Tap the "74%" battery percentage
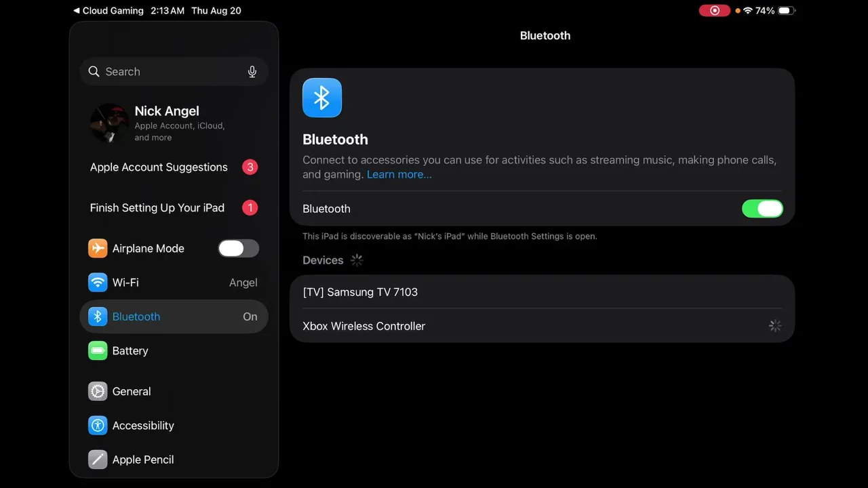The width and height of the screenshot is (868, 488). [765, 11]
